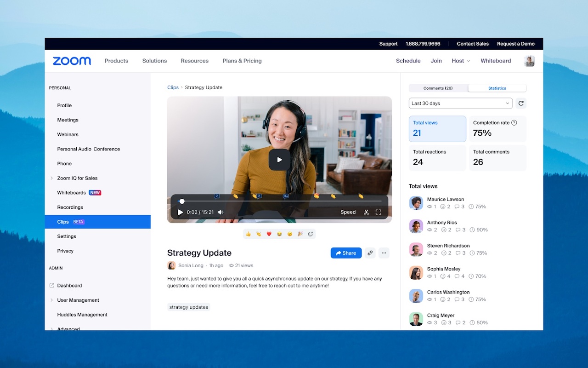React with the thumbs up emoji
Image resolution: width=588 pixels, height=368 pixels.
click(x=248, y=234)
